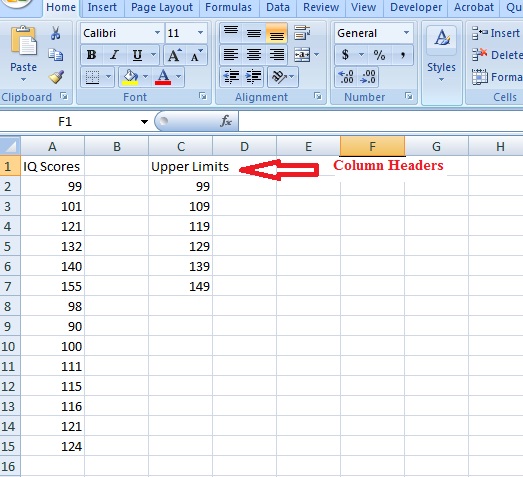Switch to the Insert tab
The image size is (523, 477).
coord(102,7)
